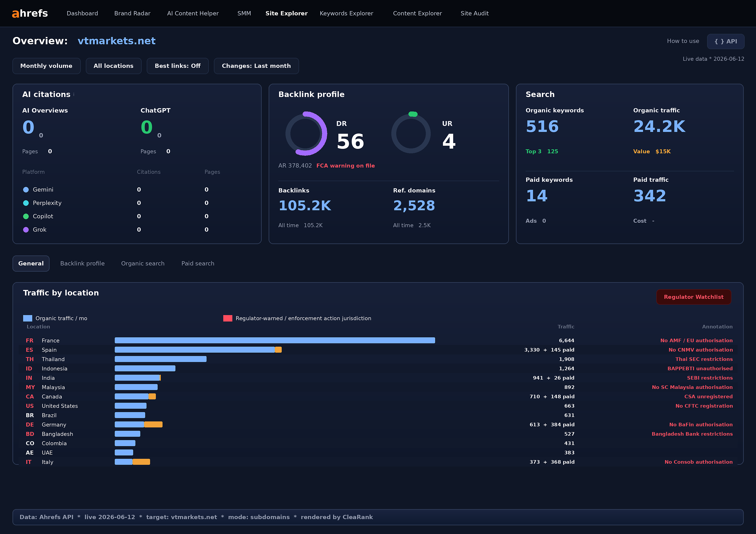Click the ahrefs logo
The width and height of the screenshot is (756, 534).
30,13
